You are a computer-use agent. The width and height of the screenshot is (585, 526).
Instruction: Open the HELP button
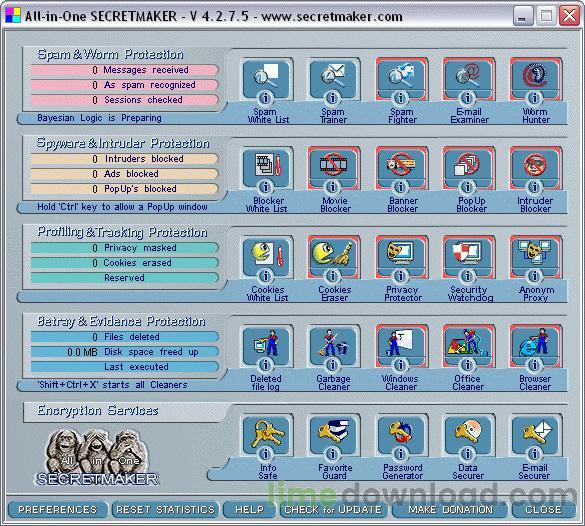[x=249, y=510]
